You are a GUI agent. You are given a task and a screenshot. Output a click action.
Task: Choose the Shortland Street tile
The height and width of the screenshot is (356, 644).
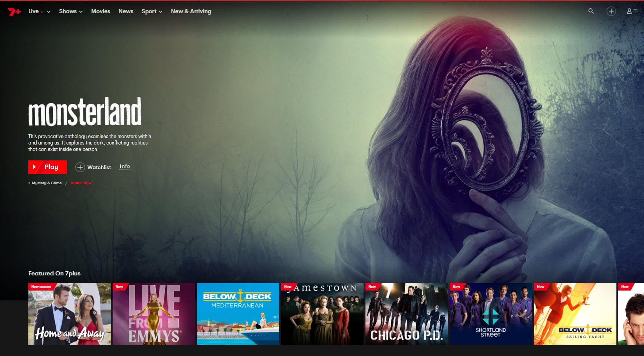tap(491, 314)
